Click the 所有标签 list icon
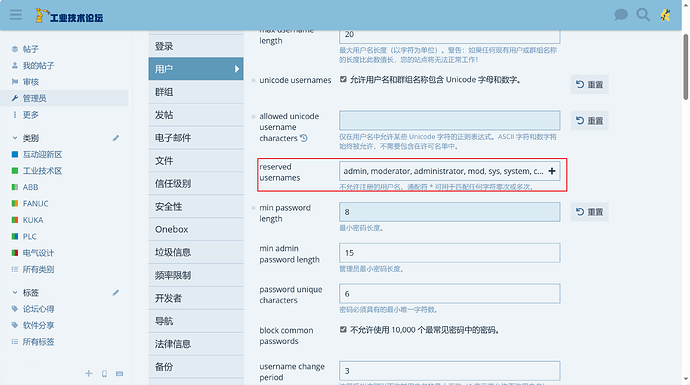The image size is (690, 385). coord(15,342)
